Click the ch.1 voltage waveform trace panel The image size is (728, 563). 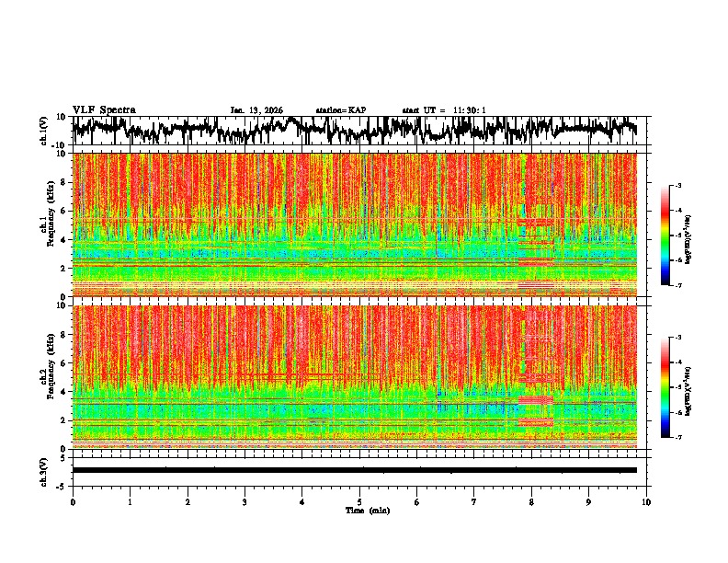tap(359, 131)
